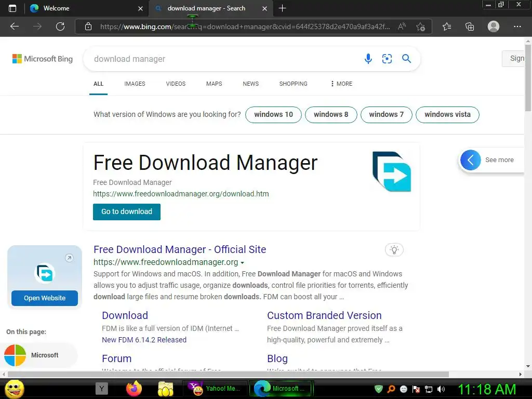Start voice search microphone

coord(368,59)
